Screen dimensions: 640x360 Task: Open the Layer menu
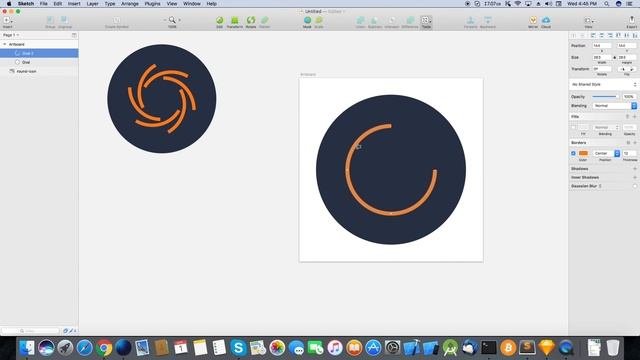[x=92, y=4]
